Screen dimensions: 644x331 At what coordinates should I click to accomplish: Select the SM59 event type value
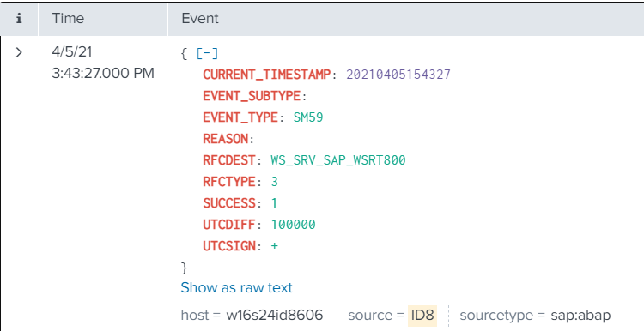pos(308,117)
